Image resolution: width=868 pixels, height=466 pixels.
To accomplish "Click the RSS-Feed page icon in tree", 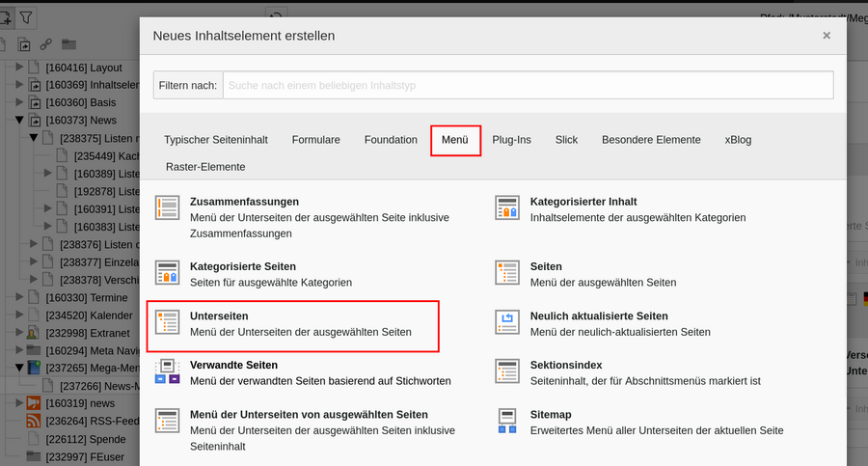I will point(34,421).
